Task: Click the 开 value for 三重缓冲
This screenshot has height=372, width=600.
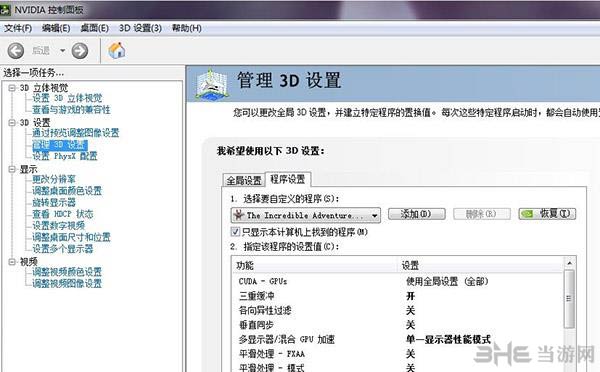Action: (x=411, y=296)
